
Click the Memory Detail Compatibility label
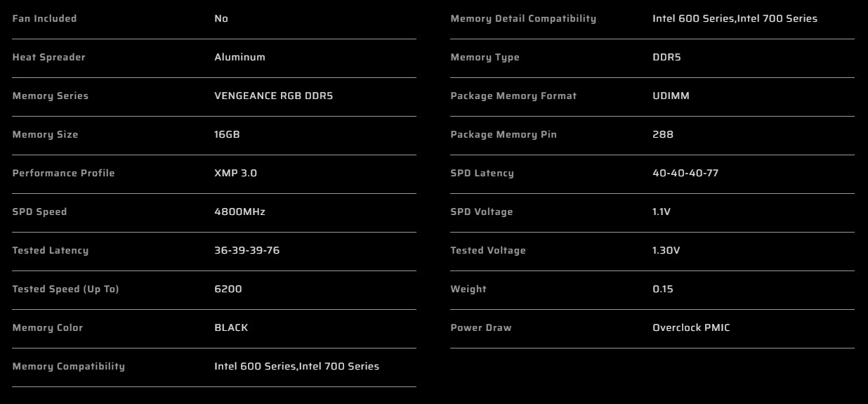tap(523, 18)
